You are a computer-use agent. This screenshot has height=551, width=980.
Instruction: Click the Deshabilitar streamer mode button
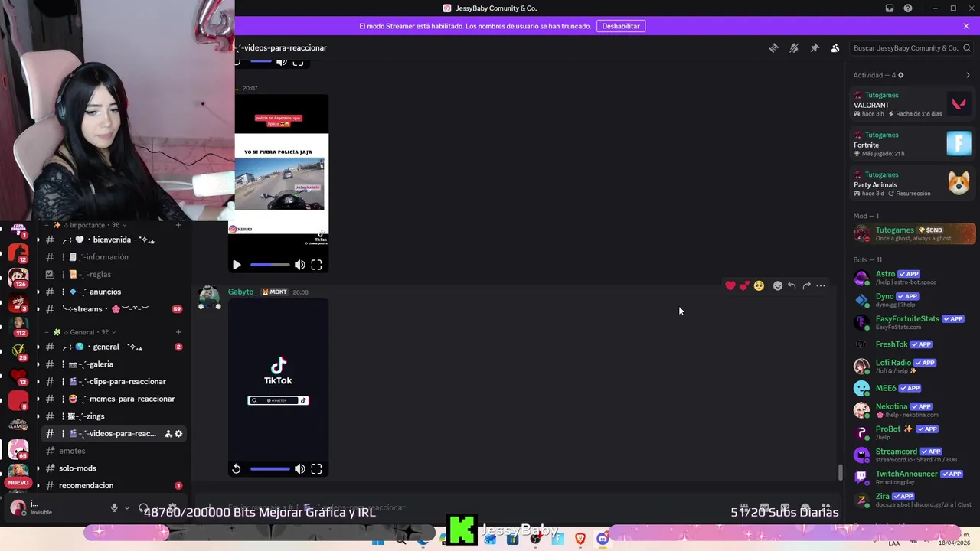621,26
